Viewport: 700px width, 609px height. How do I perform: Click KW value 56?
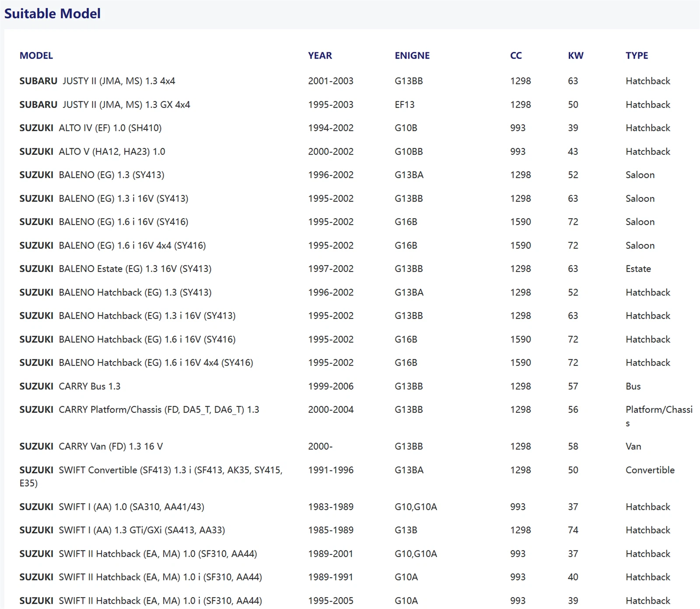(x=573, y=410)
